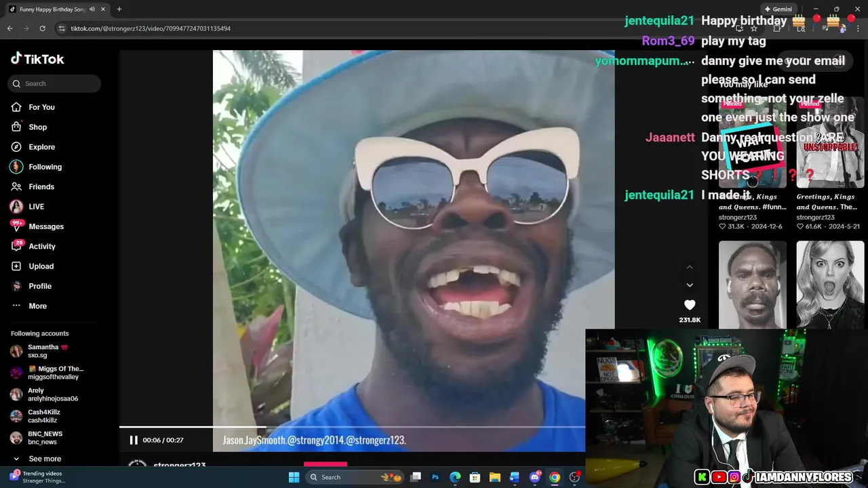Open Areiy arelyhinojosaa06 account
868x488 pixels.
[x=47, y=394]
